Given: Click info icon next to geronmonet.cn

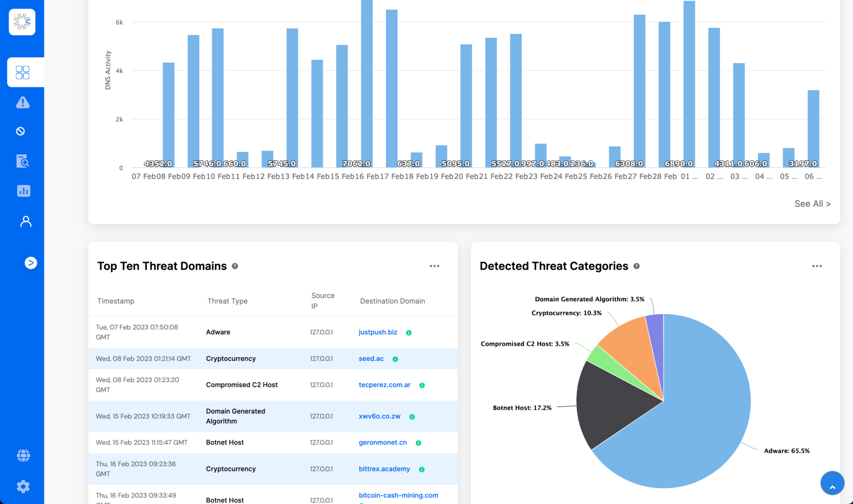Looking at the screenshot, I should click(x=418, y=443).
